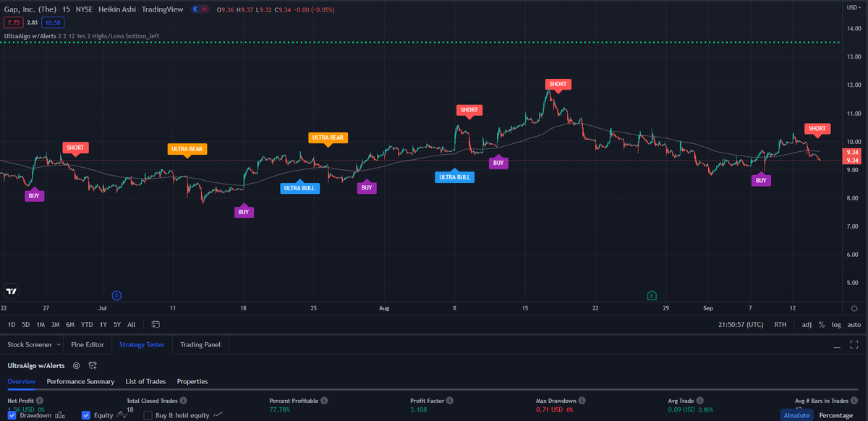The height and width of the screenshot is (421, 868).
Task: Click Net Profit info icon
Action: click(x=40, y=400)
